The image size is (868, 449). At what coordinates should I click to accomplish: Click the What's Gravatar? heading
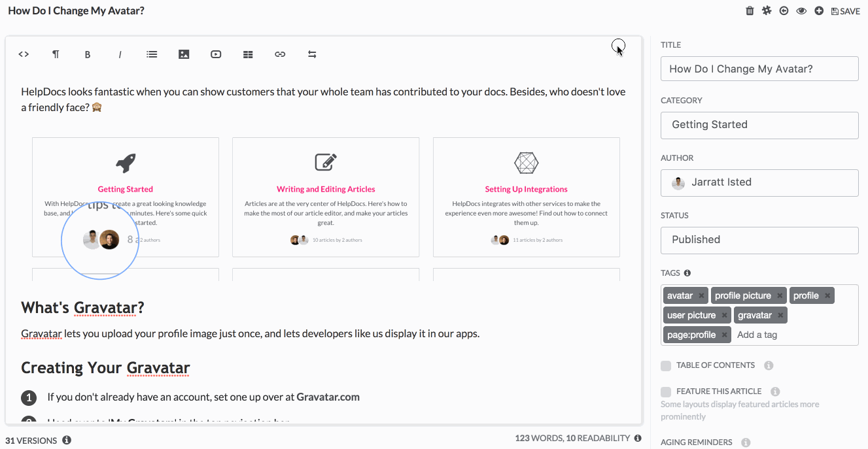[82, 307]
